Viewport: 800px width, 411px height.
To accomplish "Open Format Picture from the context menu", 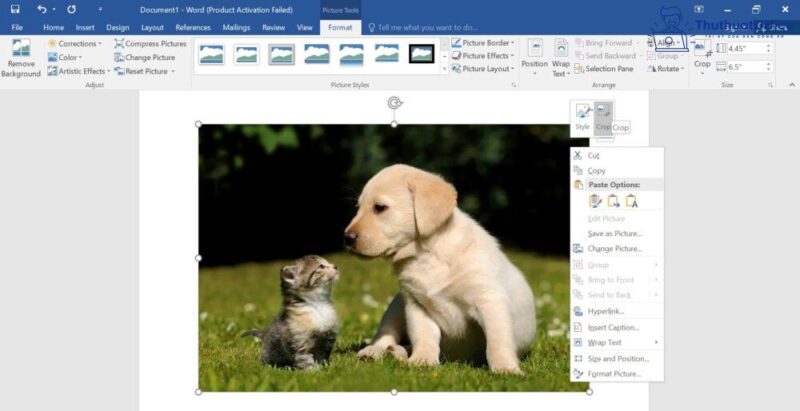I will tap(617, 374).
